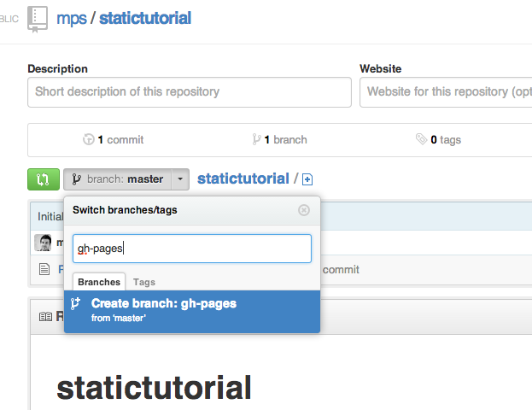Click the README book icon
The height and width of the screenshot is (410, 532).
tap(45, 317)
